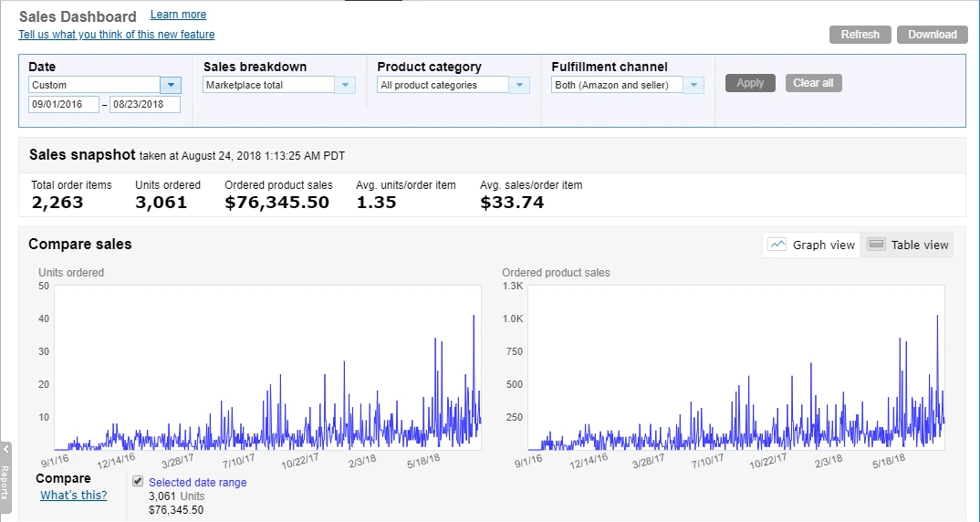Open the Date range dropdown
The image size is (980, 522).
tap(171, 85)
